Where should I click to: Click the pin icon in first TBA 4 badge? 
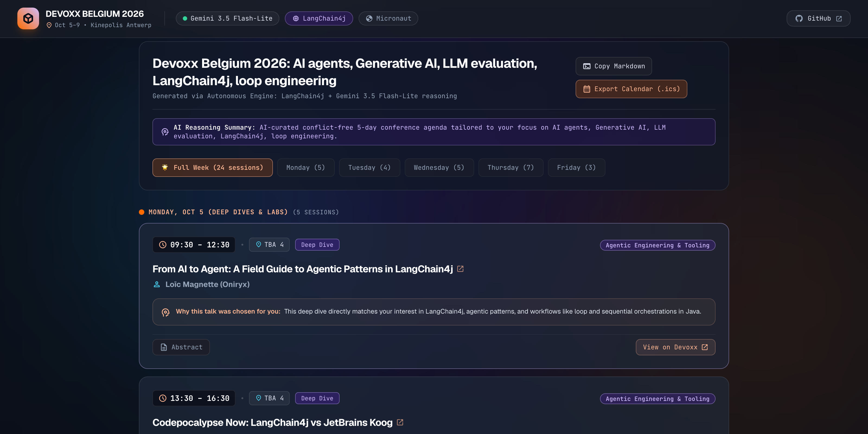(259, 245)
